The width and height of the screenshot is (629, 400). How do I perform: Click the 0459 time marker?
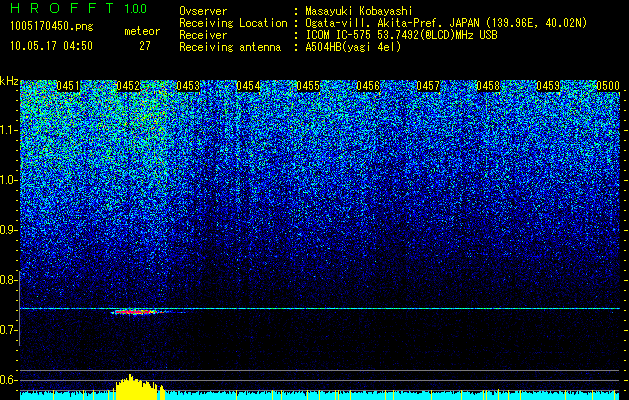[548, 86]
